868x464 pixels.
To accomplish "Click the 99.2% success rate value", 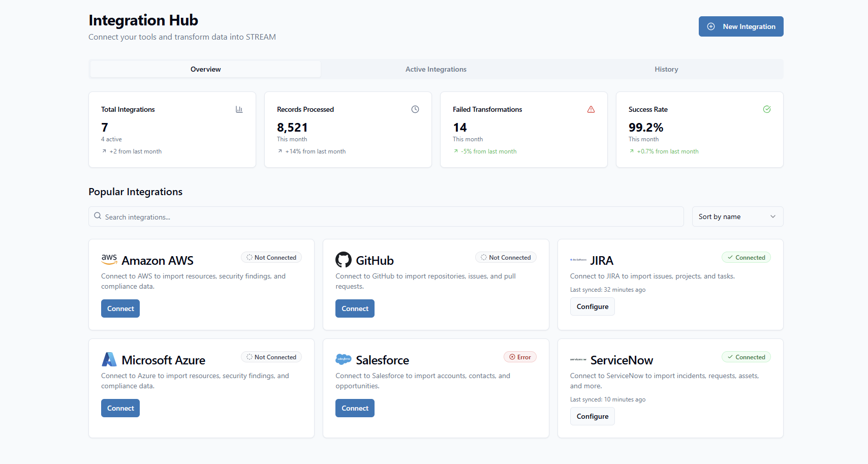I will pyautogui.click(x=646, y=128).
